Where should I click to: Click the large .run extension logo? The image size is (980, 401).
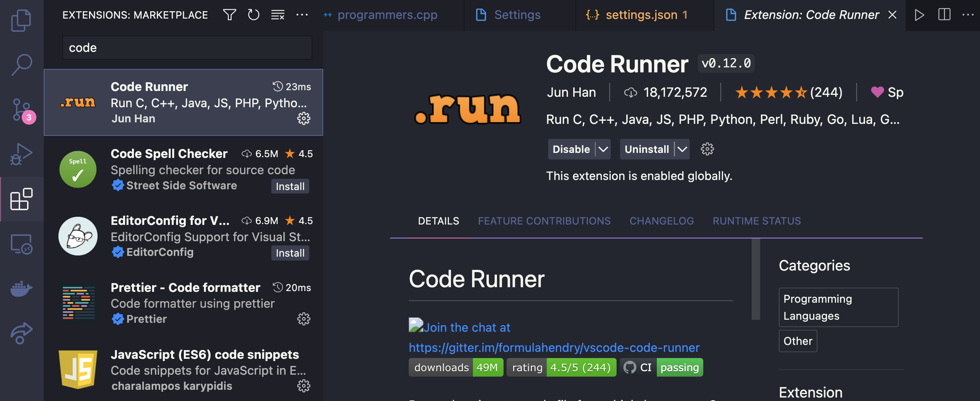pos(468,109)
